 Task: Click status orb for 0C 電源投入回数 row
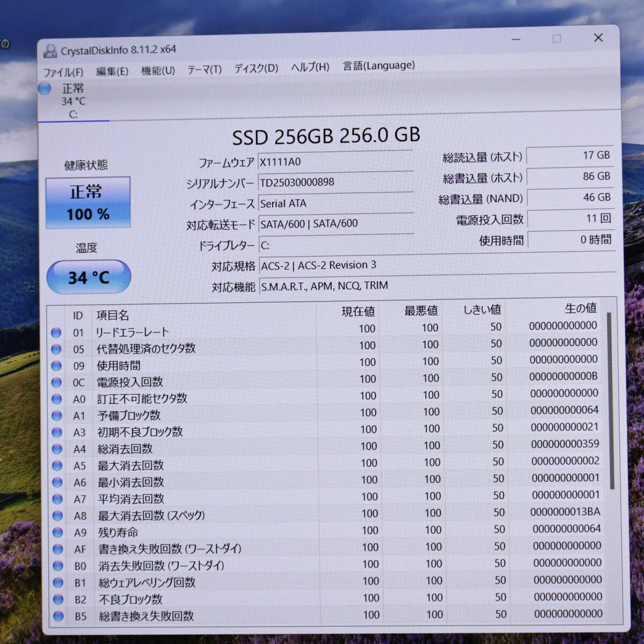coord(56,383)
